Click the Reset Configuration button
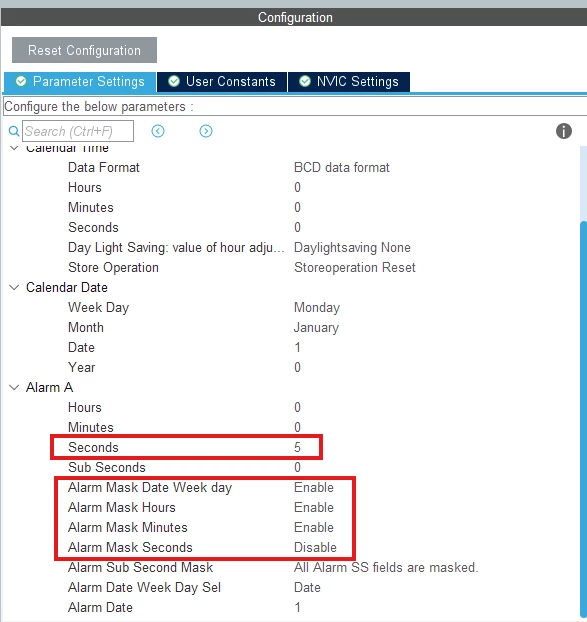Image resolution: width=587 pixels, height=622 pixels. 84,50
